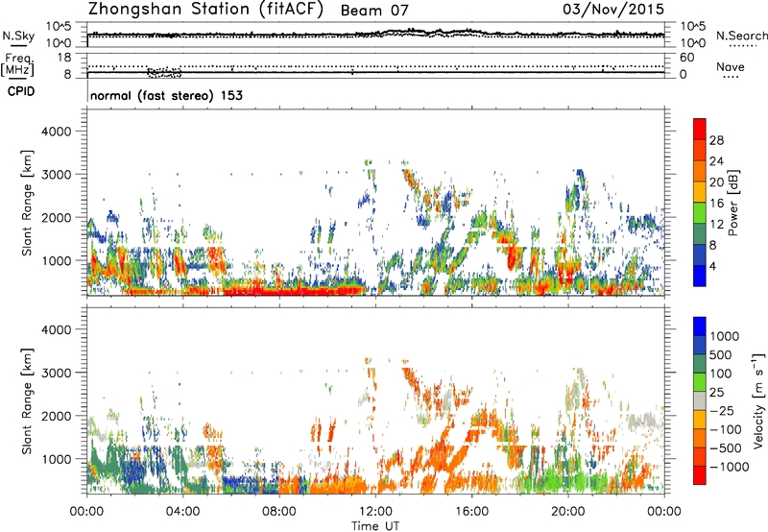Click the gray velocity segment between 25 and -25

[700, 400]
